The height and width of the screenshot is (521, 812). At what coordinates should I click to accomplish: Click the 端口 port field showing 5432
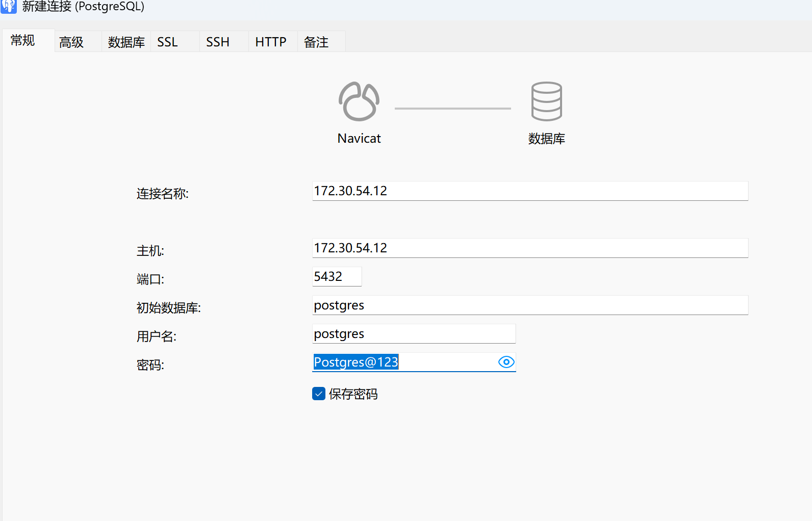tap(337, 277)
